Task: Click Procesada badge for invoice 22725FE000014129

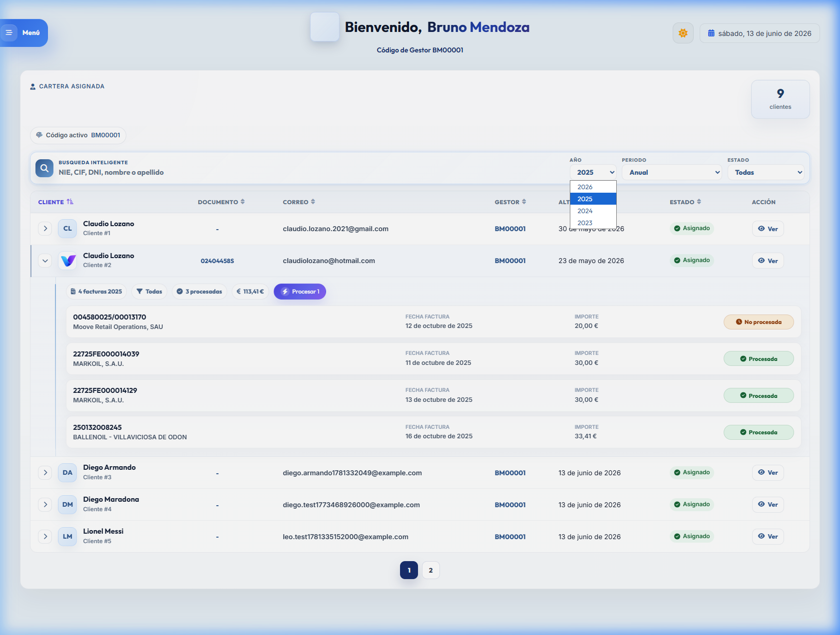Action: (759, 396)
